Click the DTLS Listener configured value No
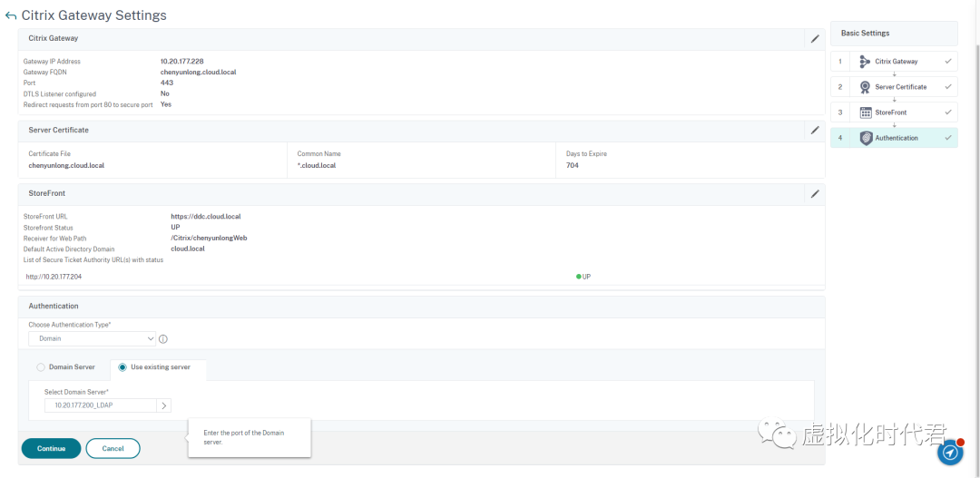This screenshot has height=478, width=980. tap(165, 93)
